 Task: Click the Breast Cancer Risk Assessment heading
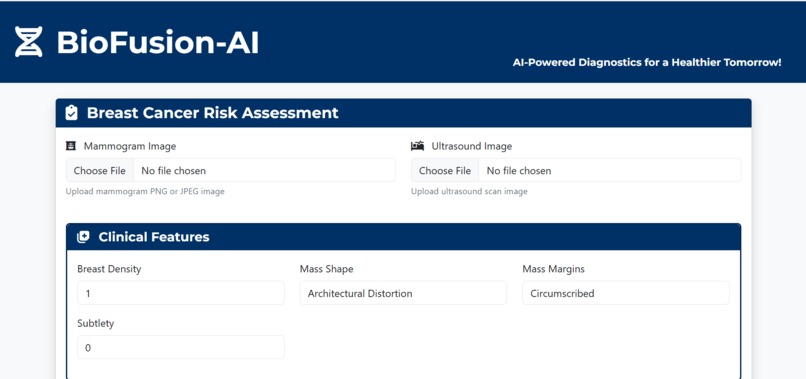213,113
